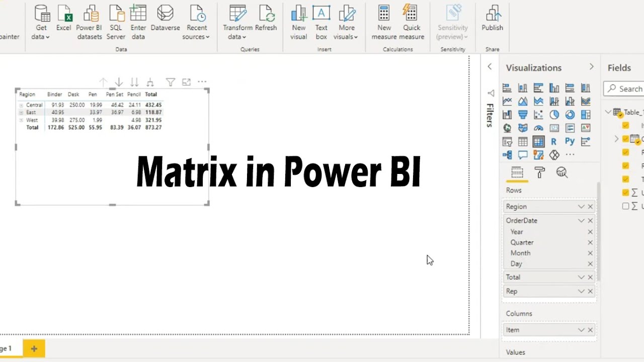Viewport: 644px width, 362px height.
Task: Click the drill down arrow on matrix header
Action: pyautogui.click(x=119, y=82)
